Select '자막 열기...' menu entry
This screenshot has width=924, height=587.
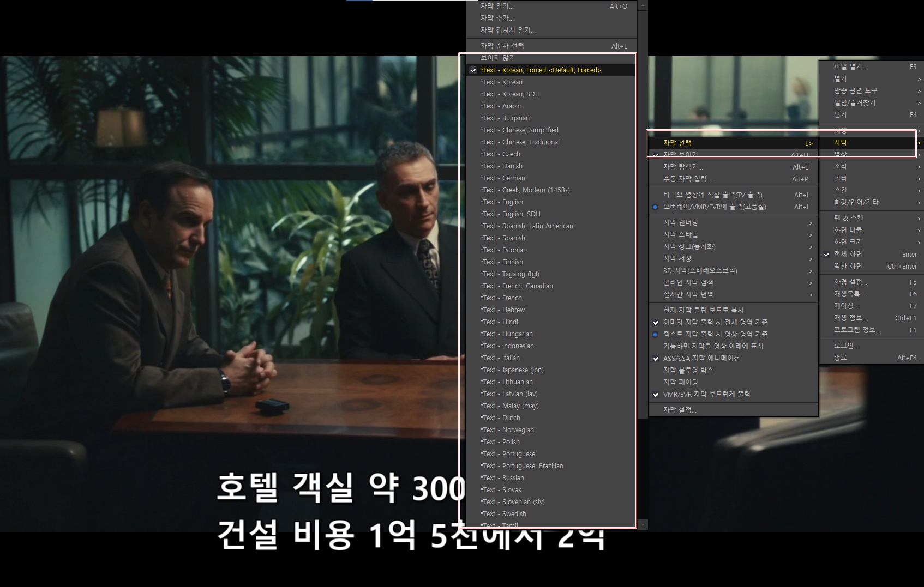point(551,6)
